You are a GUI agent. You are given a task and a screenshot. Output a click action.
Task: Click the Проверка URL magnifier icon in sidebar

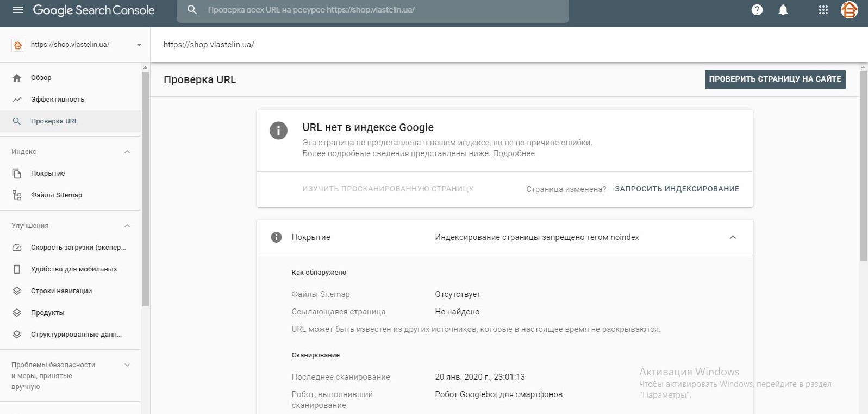[x=17, y=121]
